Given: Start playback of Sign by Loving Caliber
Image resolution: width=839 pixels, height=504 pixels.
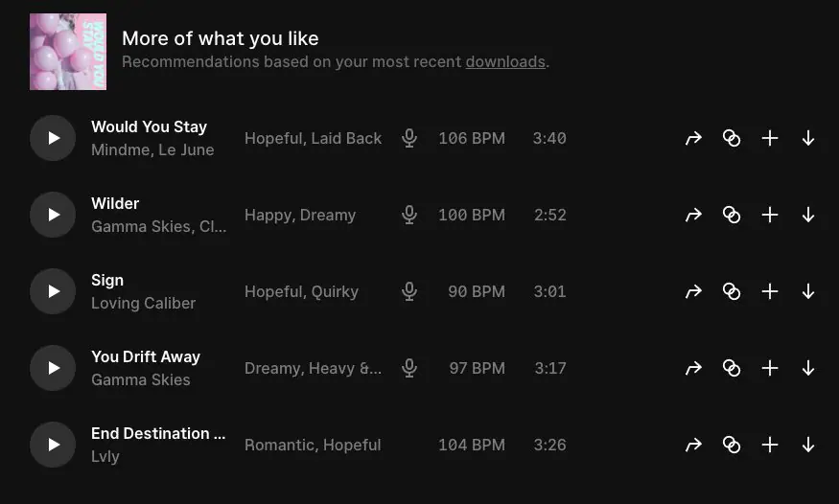Looking at the screenshot, I should [x=53, y=291].
